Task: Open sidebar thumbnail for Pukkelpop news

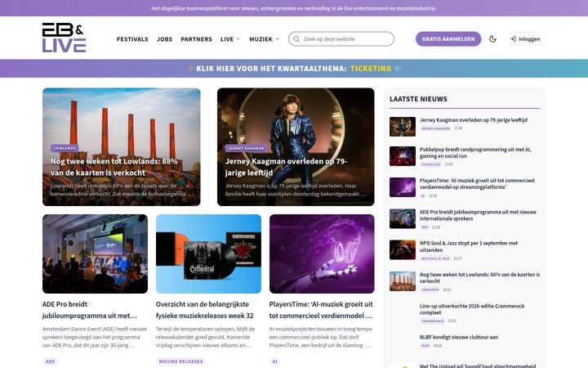Action: tap(403, 156)
